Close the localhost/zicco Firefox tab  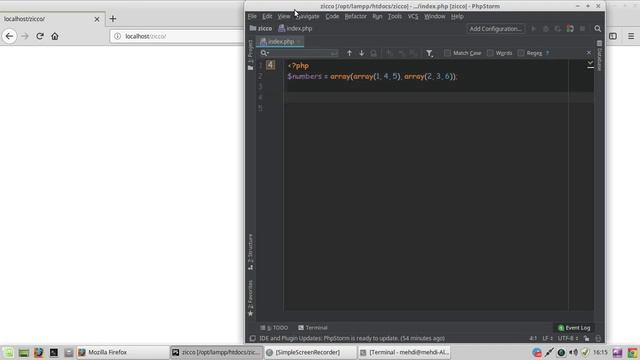pyautogui.click(x=97, y=19)
